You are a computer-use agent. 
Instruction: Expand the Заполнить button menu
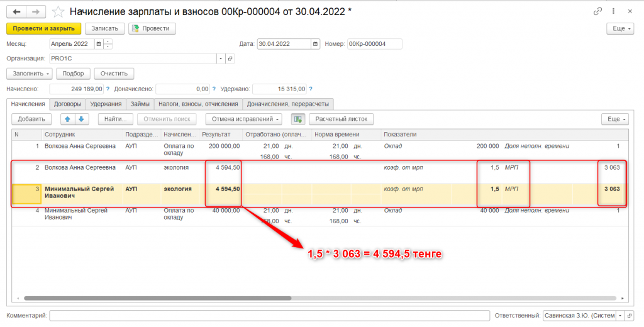[29, 74]
